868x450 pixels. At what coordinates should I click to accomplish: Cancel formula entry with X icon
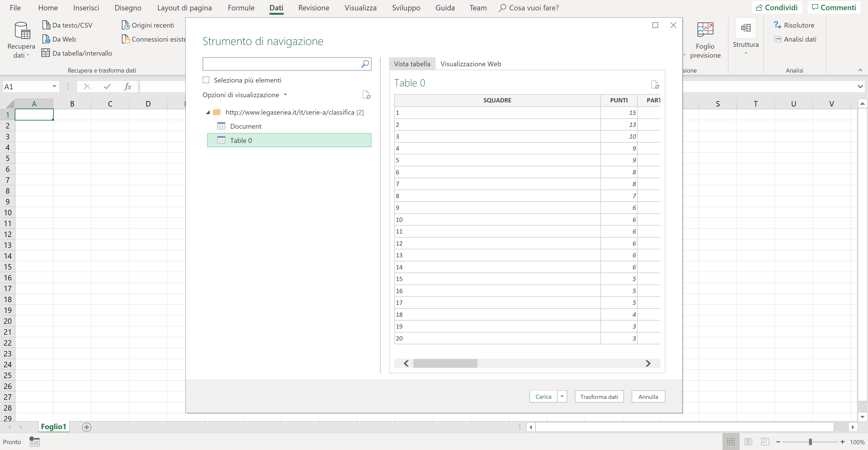[x=87, y=87]
